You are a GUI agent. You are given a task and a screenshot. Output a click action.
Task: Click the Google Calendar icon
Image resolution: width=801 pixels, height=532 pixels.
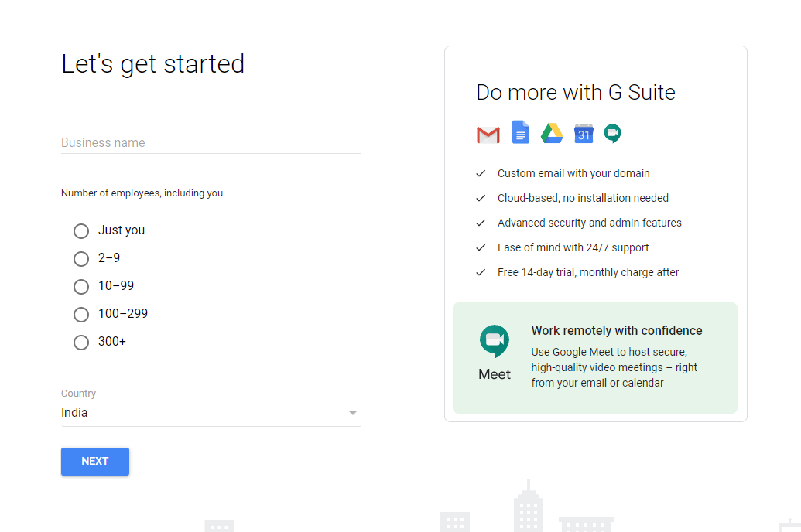click(583, 132)
